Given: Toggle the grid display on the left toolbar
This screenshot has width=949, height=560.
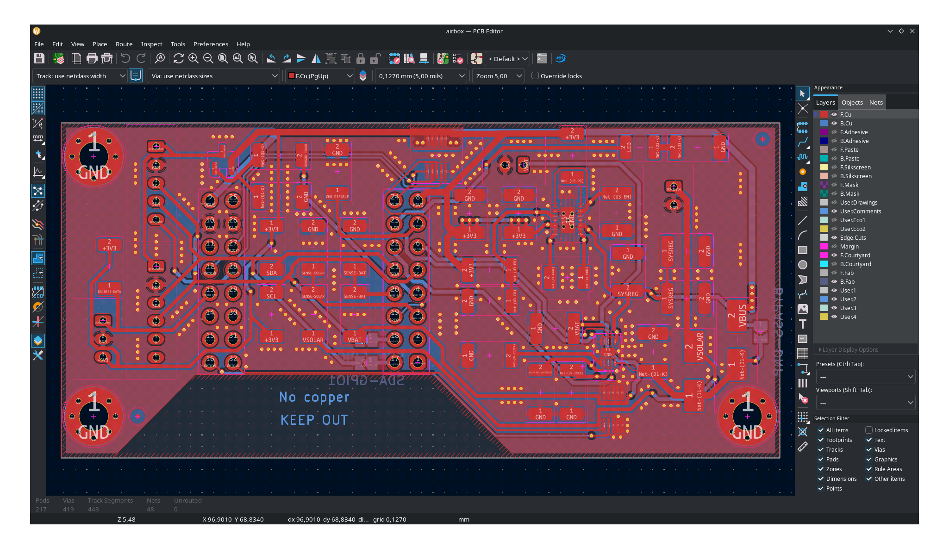Looking at the screenshot, I should coord(38,93).
